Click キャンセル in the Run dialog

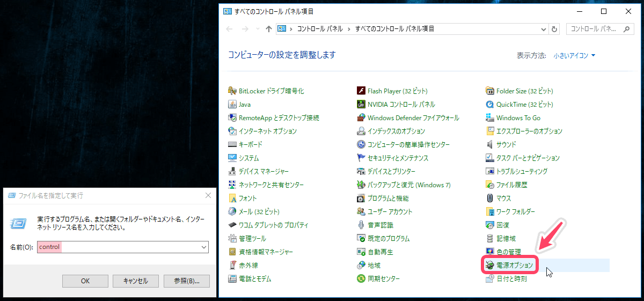135,281
